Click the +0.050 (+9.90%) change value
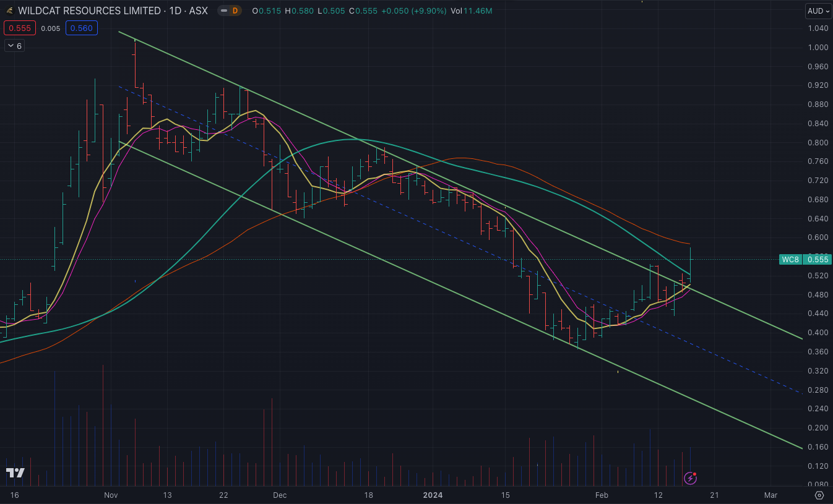 [x=413, y=11]
